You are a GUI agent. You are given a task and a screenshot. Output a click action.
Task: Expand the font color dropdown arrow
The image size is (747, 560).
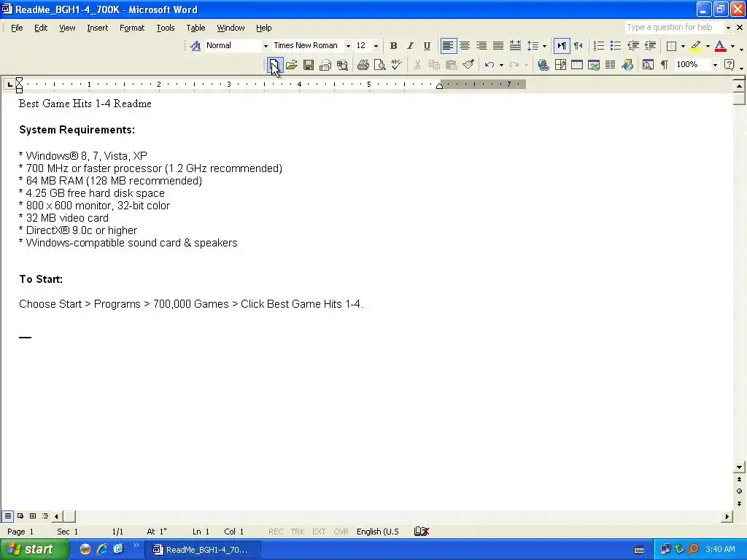click(x=732, y=46)
